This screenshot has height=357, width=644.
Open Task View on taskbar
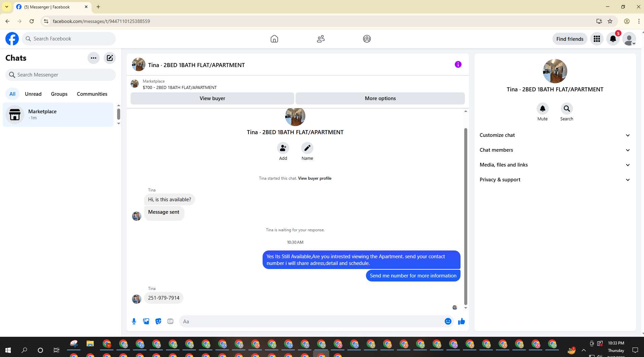coord(57,350)
